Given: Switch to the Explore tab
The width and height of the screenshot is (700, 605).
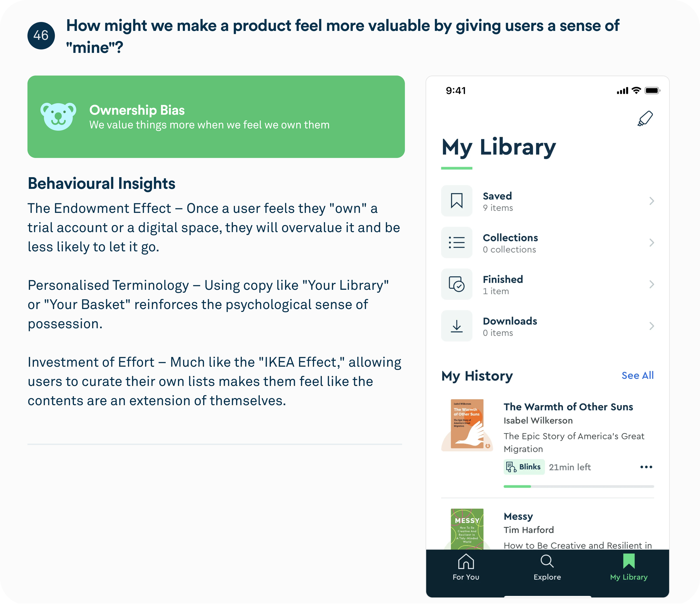Looking at the screenshot, I should tap(547, 567).
